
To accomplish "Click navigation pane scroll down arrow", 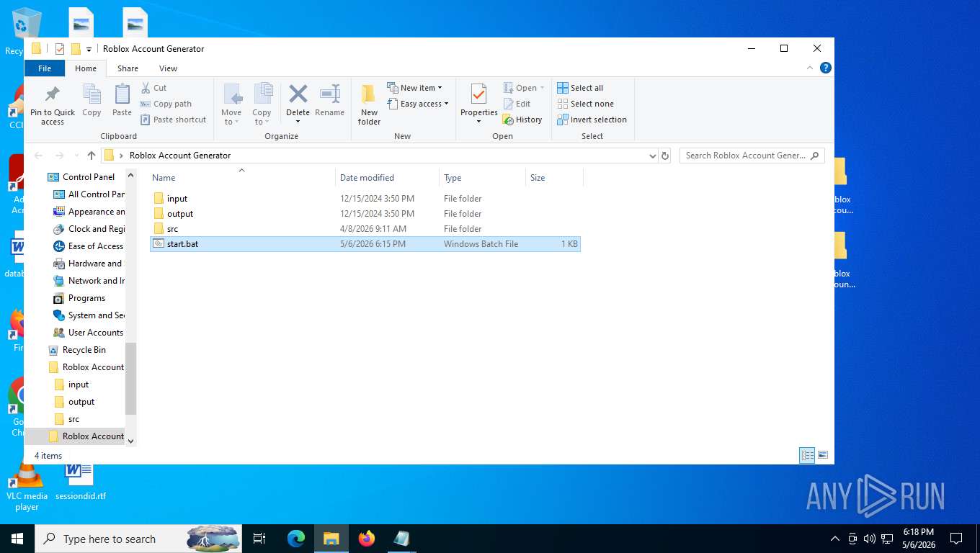I will 130,440.
